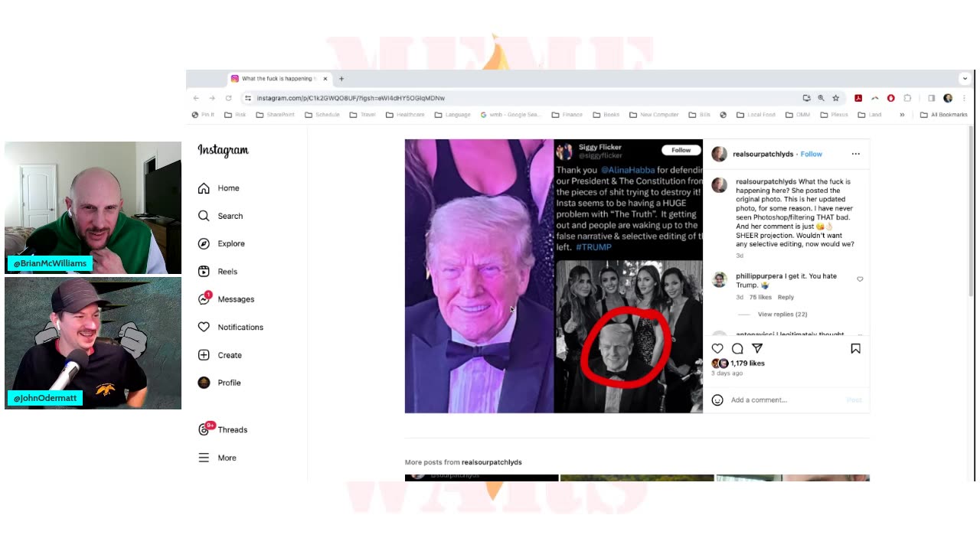Click the Trump close-up post image
Image resolution: width=980 pixels, height=551 pixels.
click(x=479, y=276)
